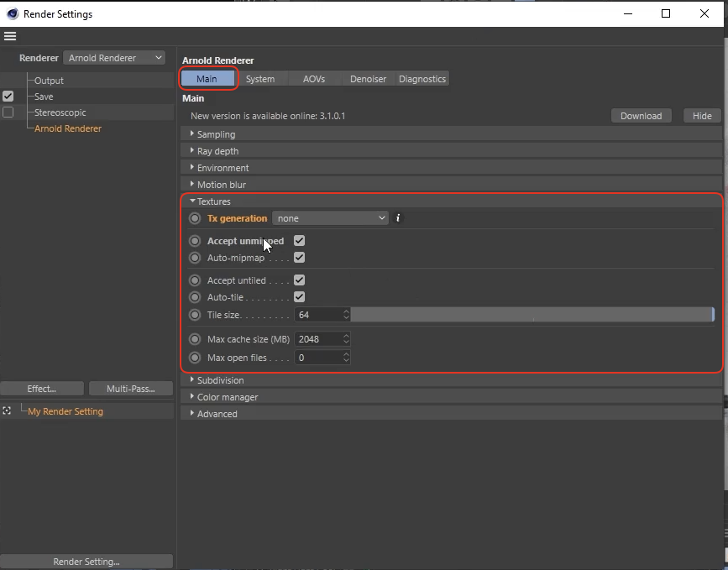Image resolution: width=728 pixels, height=570 pixels.
Task: Toggle animation dot beside Auto-tile
Action: [195, 297]
